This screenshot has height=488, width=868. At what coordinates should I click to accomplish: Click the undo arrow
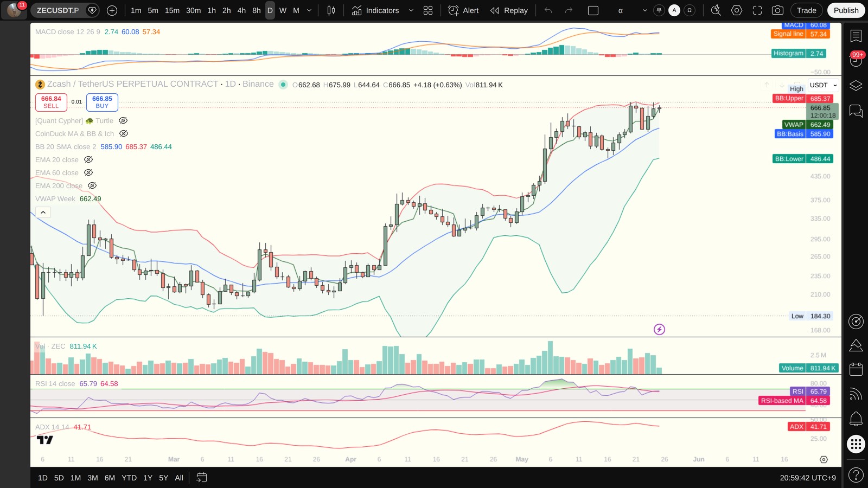click(548, 10)
